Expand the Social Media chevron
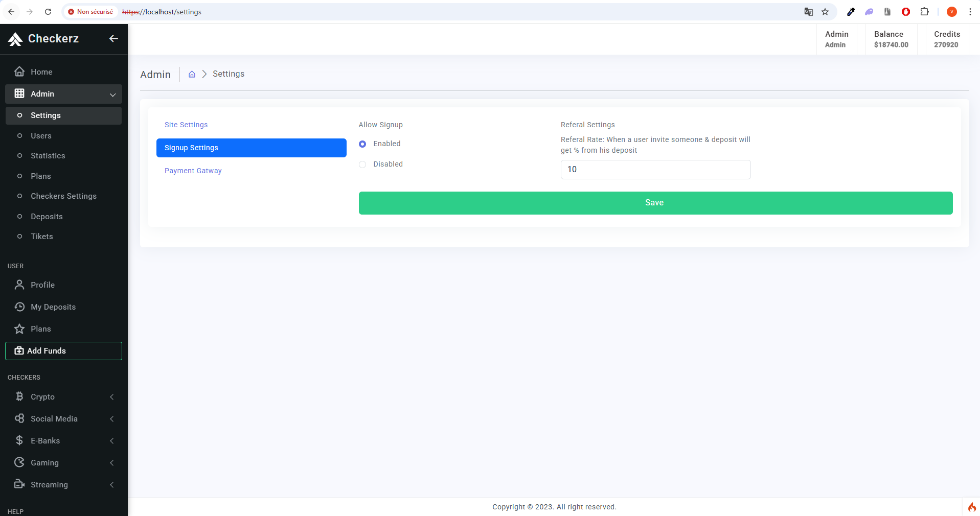The width and height of the screenshot is (980, 516). pyautogui.click(x=112, y=419)
